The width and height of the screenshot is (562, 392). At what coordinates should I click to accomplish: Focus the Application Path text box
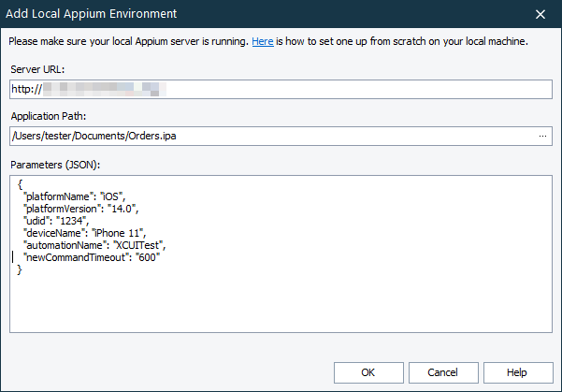(x=271, y=138)
